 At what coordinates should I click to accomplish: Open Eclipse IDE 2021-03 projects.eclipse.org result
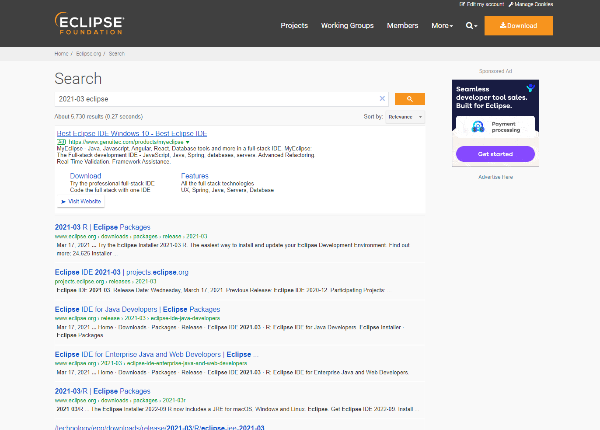point(121,272)
